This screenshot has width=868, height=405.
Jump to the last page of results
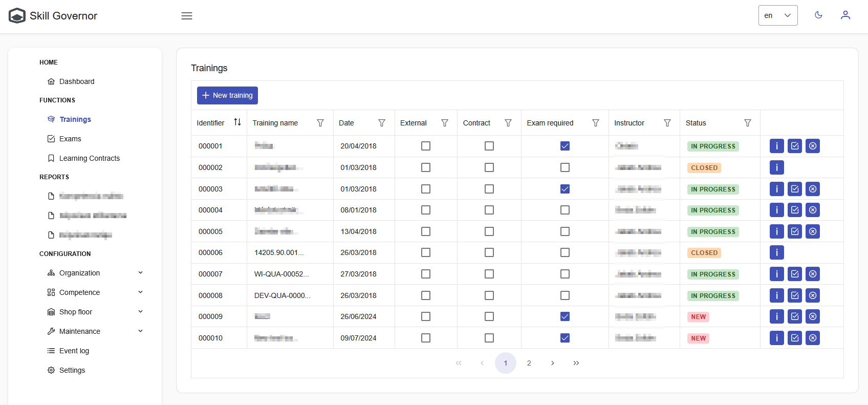[576, 363]
